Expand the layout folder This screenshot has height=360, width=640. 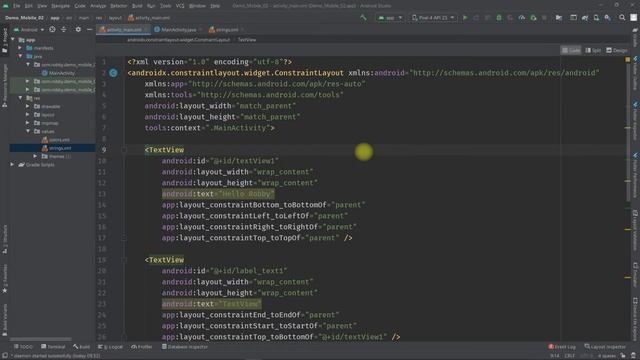click(x=28, y=115)
